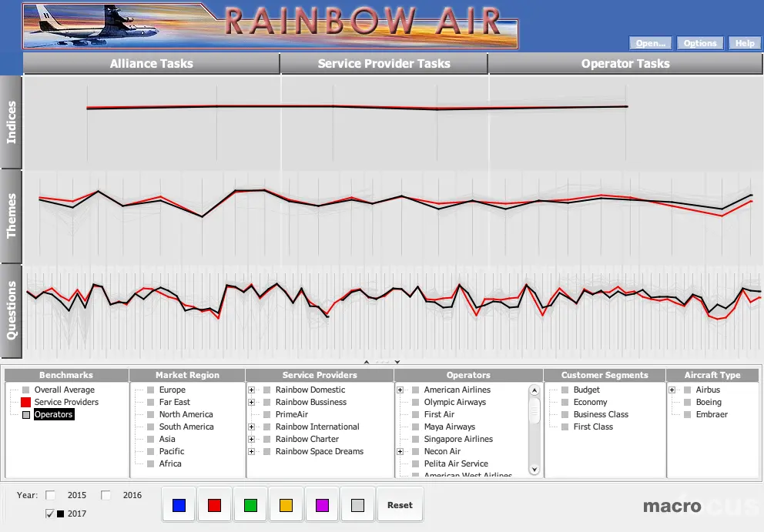Select the red color button

tap(215, 505)
